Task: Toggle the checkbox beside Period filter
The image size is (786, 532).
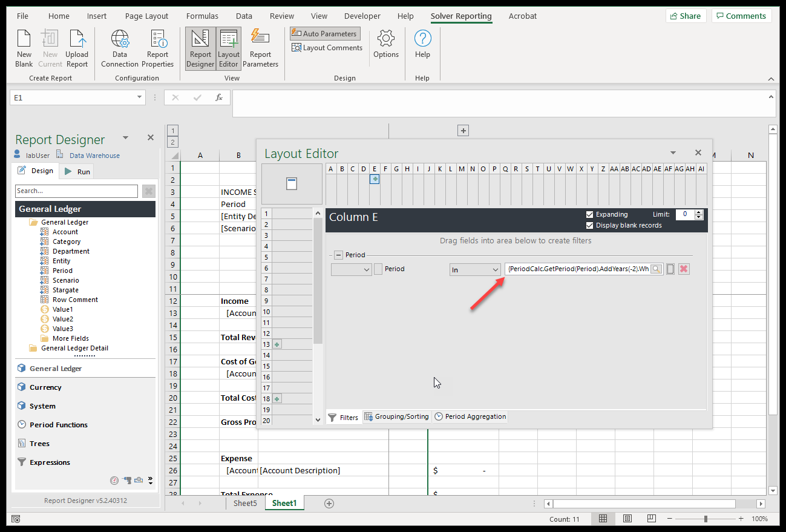Action: point(378,269)
